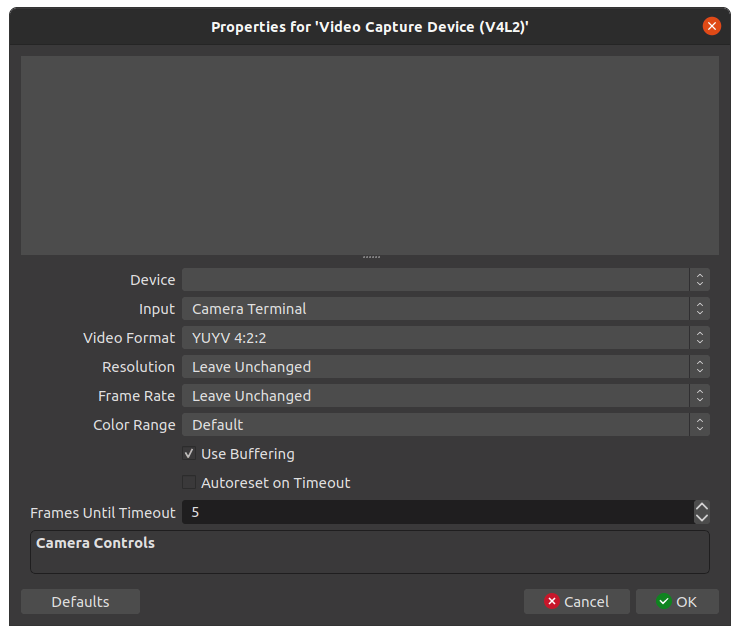The image size is (740, 635).
Task: Click the Defaults button
Action: (x=80, y=601)
